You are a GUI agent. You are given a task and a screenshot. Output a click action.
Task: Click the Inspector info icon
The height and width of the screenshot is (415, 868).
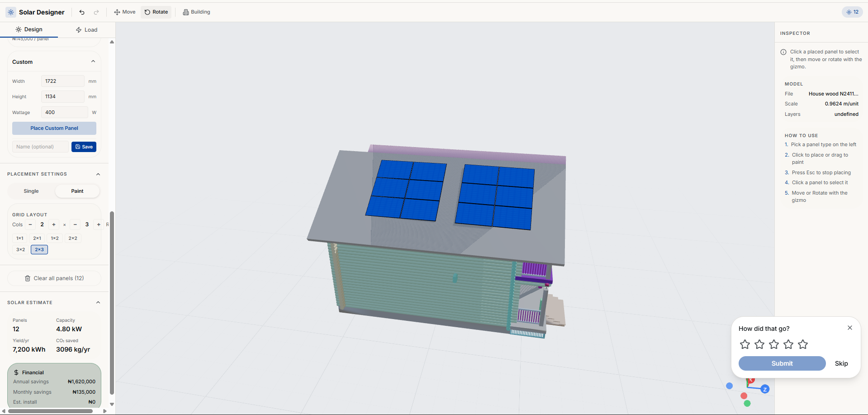[783, 52]
